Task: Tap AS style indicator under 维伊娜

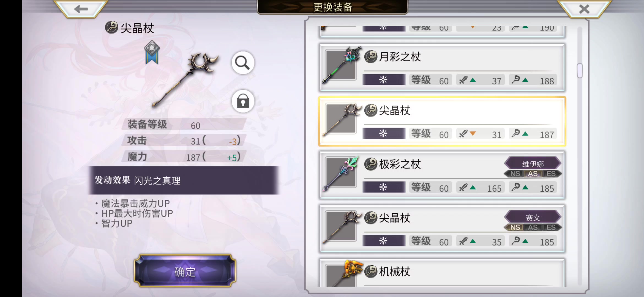Action: 533,174
